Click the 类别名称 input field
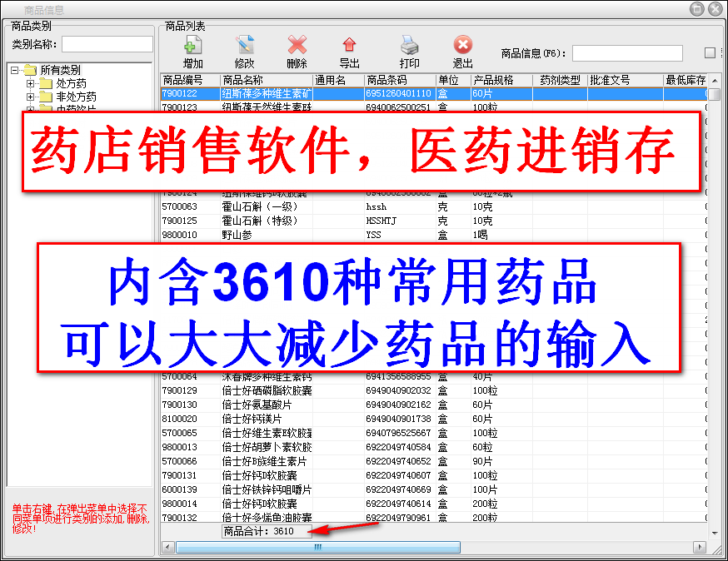This screenshot has height=561, width=728. pos(107,44)
